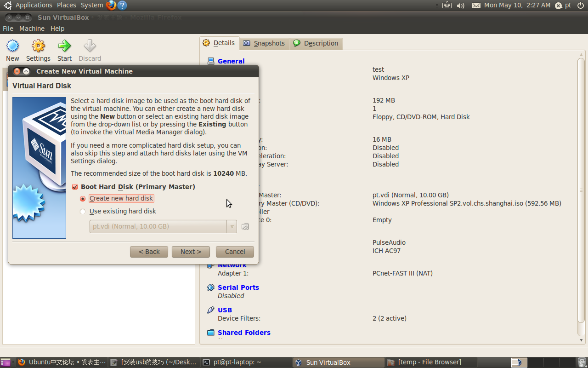Select the Details tab
588x368 pixels.
219,43
